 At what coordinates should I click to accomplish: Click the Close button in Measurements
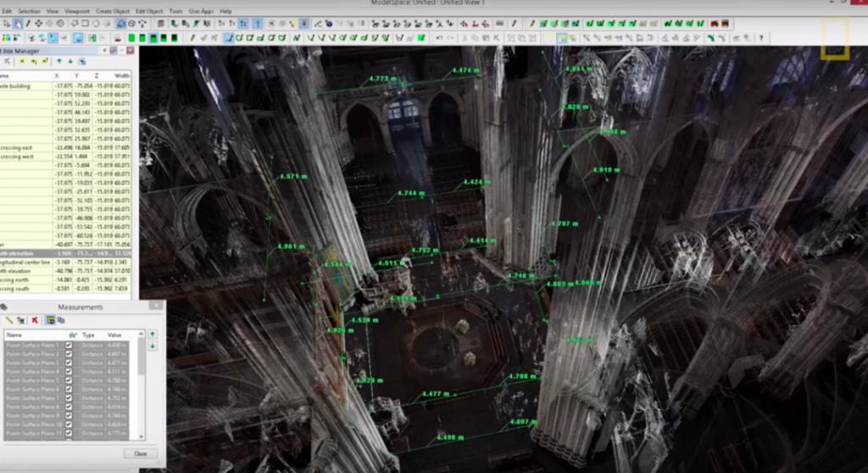click(x=141, y=454)
